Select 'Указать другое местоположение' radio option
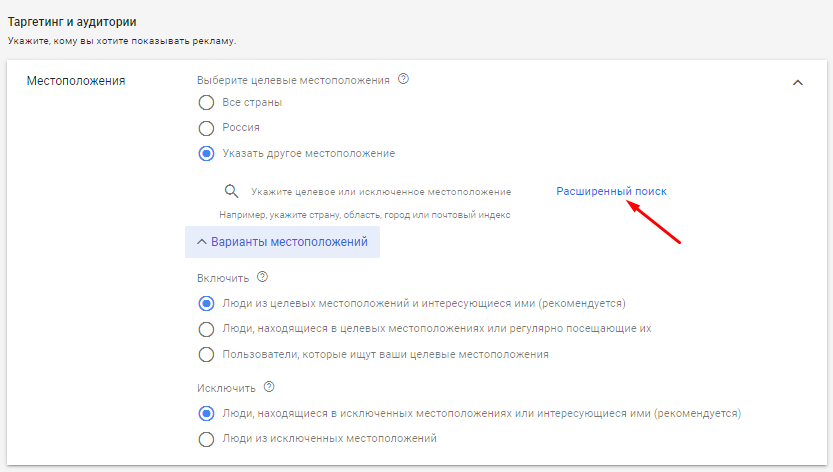The image size is (833, 472). pyautogui.click(x=207, y=153)
